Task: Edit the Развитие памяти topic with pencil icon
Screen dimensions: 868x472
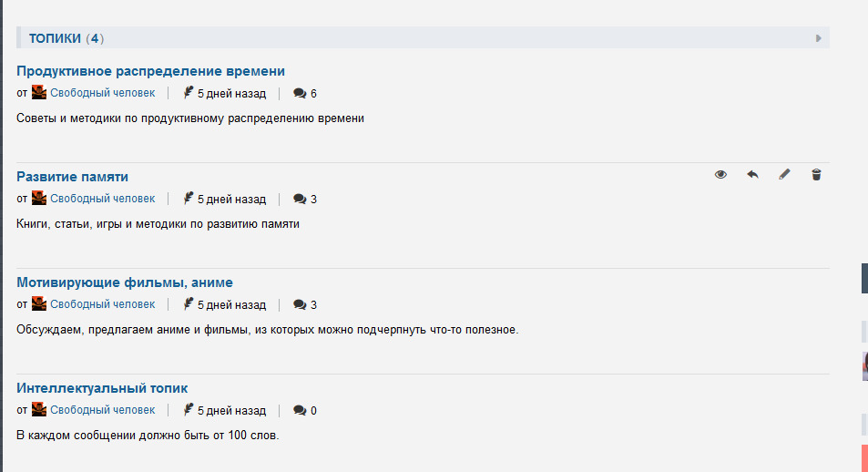Action: pyautogui.click(x=784, y=175)
